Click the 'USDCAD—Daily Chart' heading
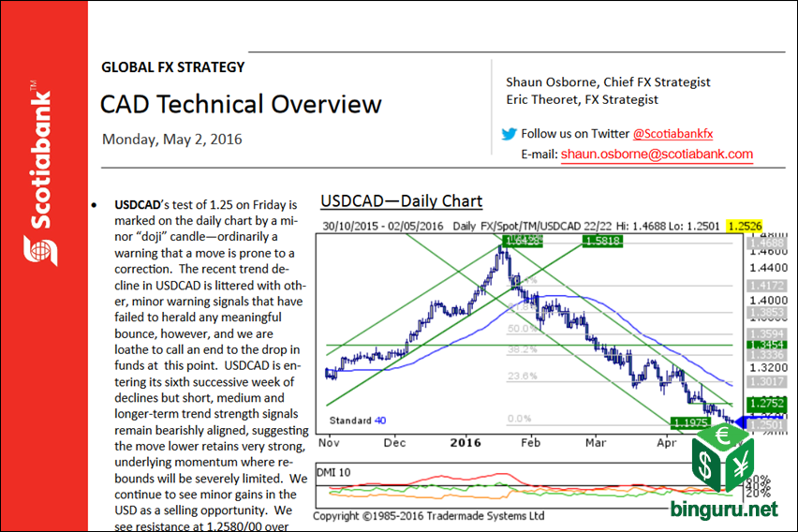Image resolution: width=798 pixels, height=532 pixels. tap(402, 201)
